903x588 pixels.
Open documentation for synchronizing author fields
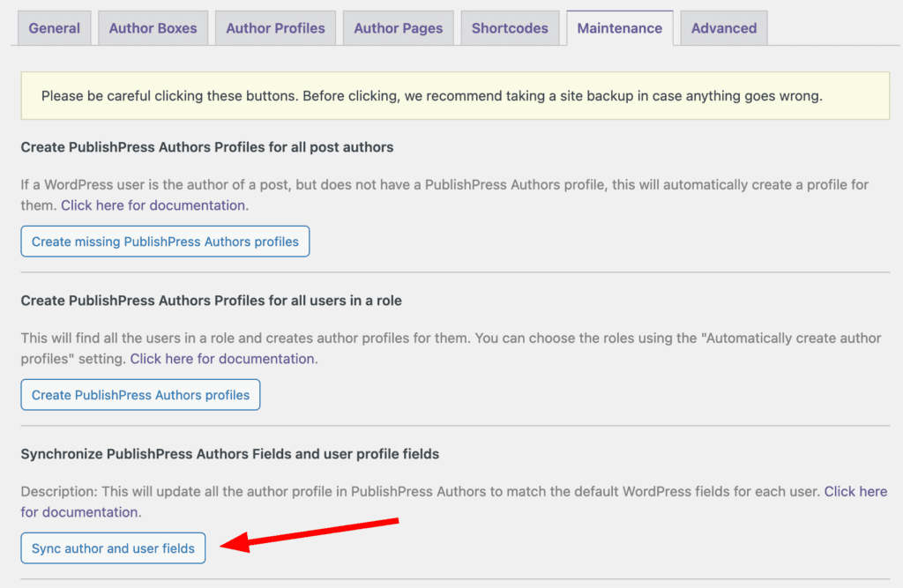coord(856,491)
